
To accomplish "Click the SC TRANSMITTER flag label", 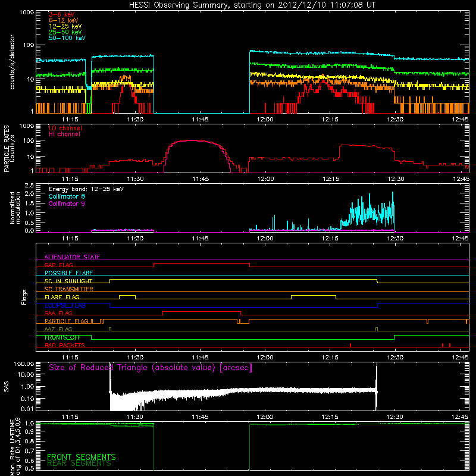I will coord(68,289).
